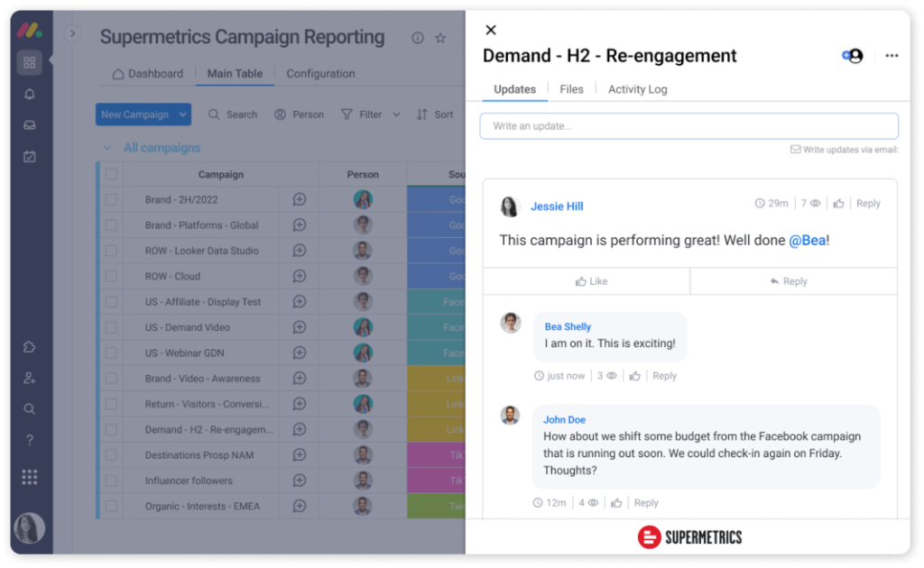Toggle the select-all checkbox in table header

(111, 174)
